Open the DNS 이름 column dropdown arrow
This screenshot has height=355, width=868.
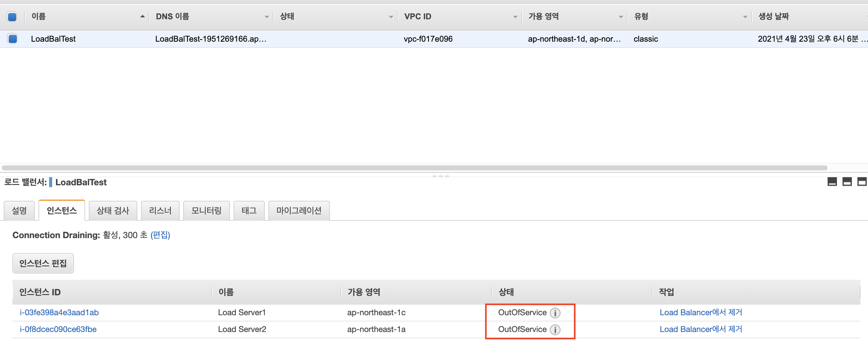[267, 17]
